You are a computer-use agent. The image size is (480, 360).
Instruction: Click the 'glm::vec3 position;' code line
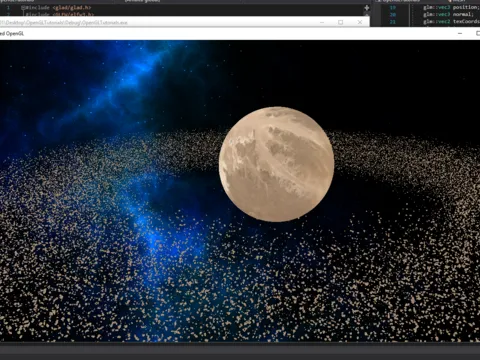click(x=451, y=7)
